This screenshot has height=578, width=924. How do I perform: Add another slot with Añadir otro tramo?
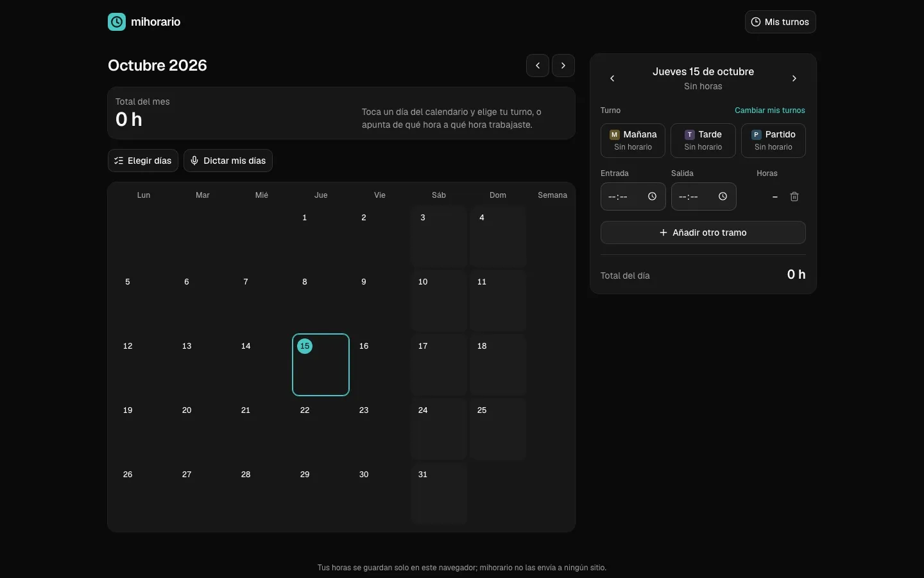point(703,232)
